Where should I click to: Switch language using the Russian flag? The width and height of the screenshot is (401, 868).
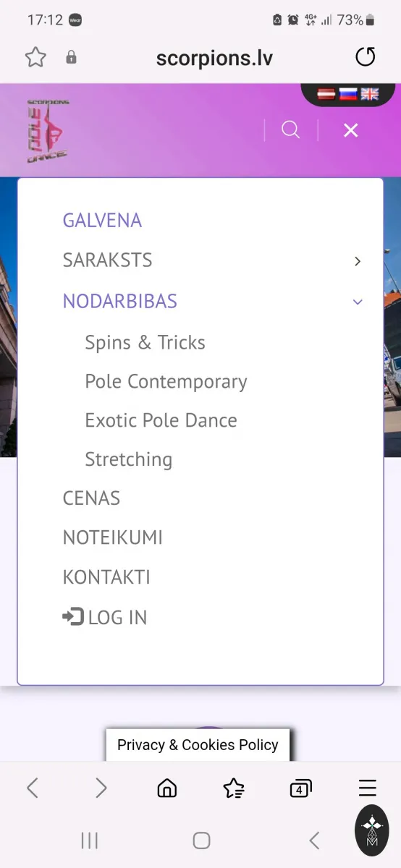(348, 94)
